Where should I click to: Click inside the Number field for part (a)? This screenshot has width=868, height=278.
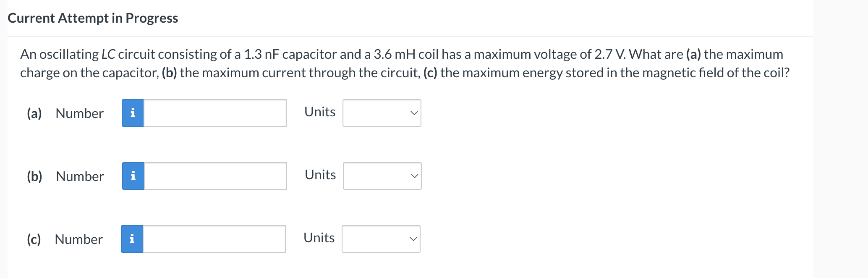pos(214,113)
